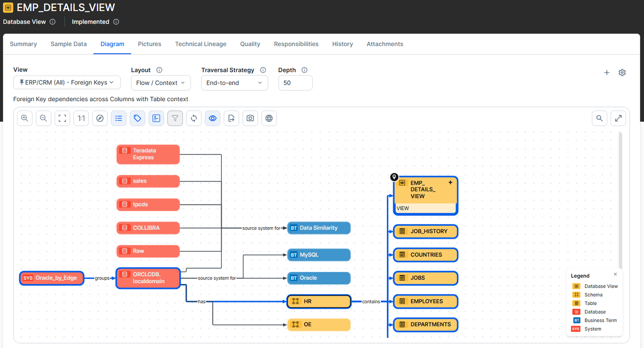Image resolution: width=644 pixels, height=348 pixels.
Task: Click info icon beside Layout label
Action: 159,70
